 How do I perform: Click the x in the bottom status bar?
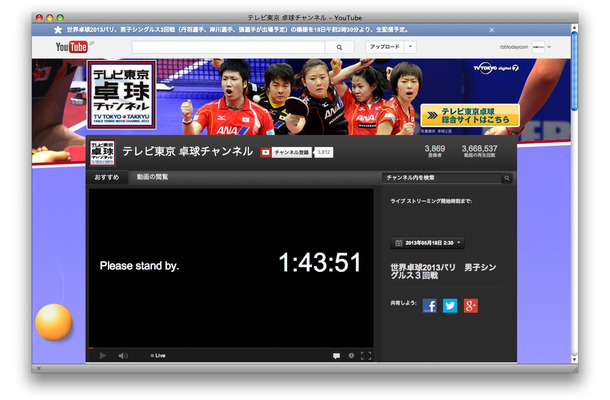(x=39, y=368)
